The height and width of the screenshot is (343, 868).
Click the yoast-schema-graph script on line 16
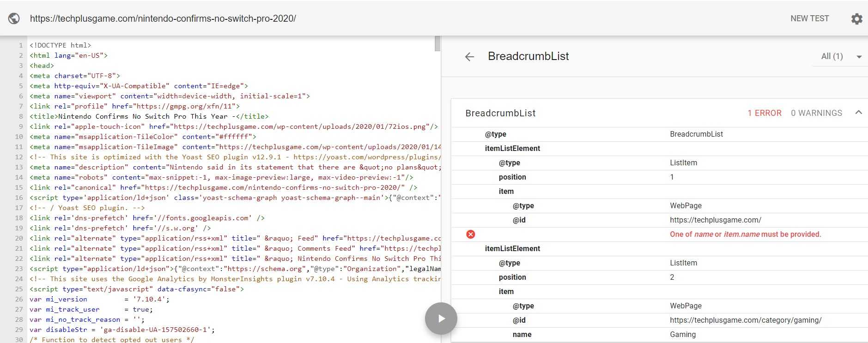coord(235,198)
